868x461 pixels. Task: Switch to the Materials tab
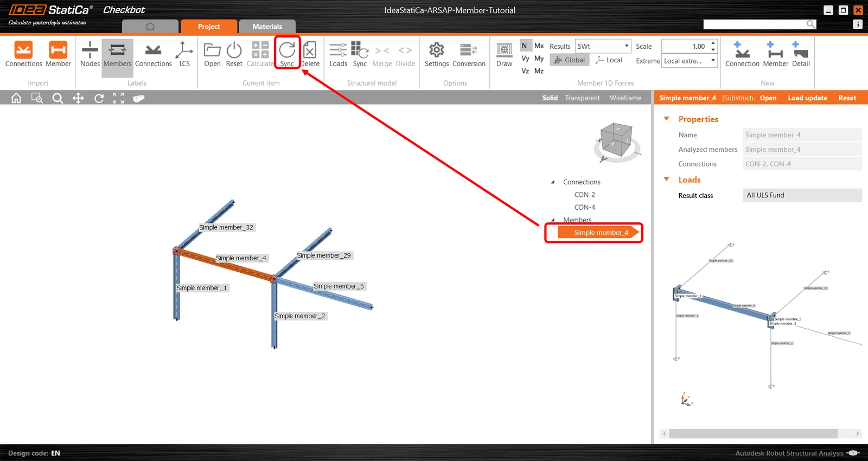(267, 26)
